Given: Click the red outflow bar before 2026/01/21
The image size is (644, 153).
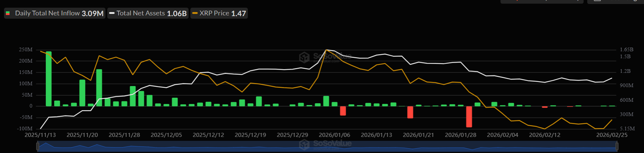Looking at the screenshot, I should [410, 112].
